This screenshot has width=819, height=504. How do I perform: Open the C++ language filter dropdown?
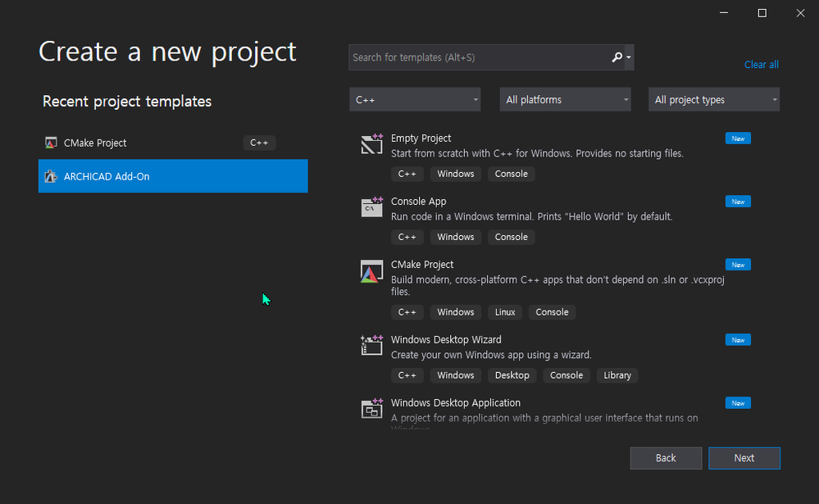click(415, 100)
